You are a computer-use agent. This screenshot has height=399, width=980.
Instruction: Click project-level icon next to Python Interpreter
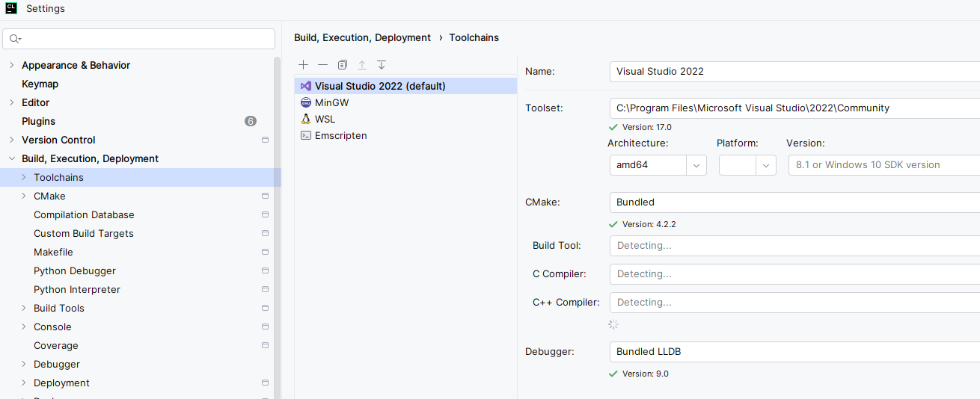(x=265, y=289)
